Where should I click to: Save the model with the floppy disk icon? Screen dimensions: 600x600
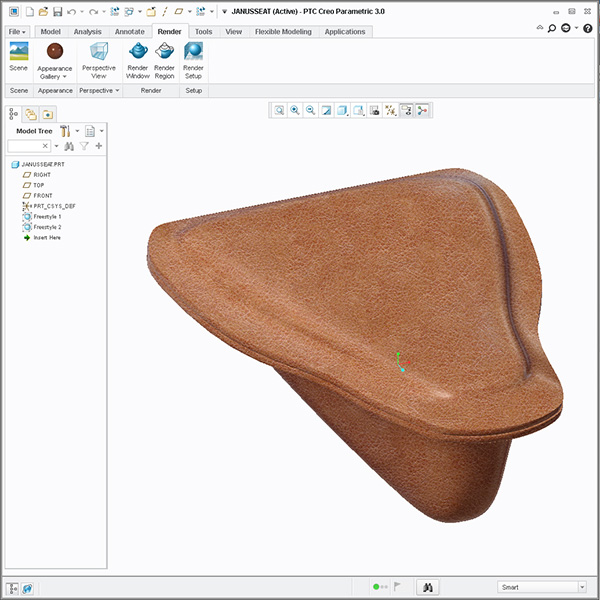point(57,12)
